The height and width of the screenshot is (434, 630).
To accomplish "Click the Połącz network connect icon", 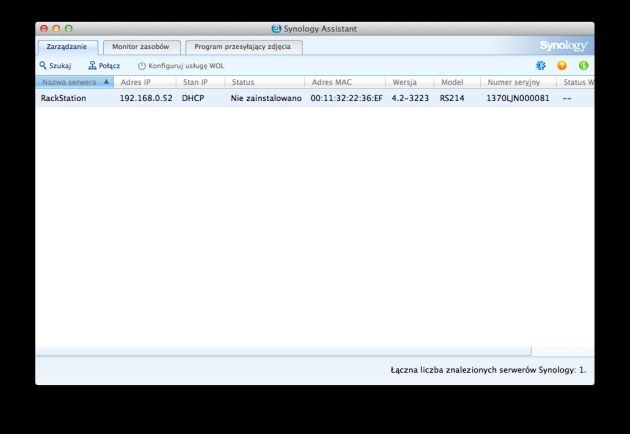I will (x=92, y=66).
